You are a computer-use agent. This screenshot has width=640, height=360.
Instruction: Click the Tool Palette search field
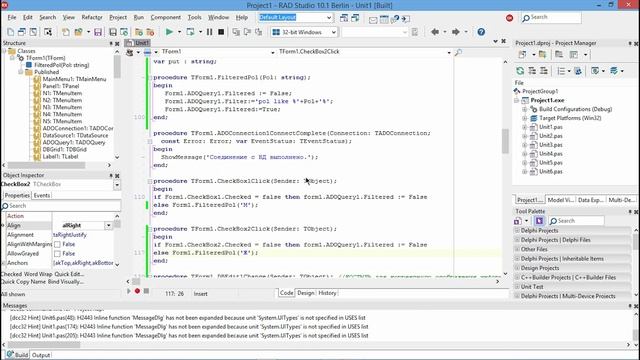576,221
